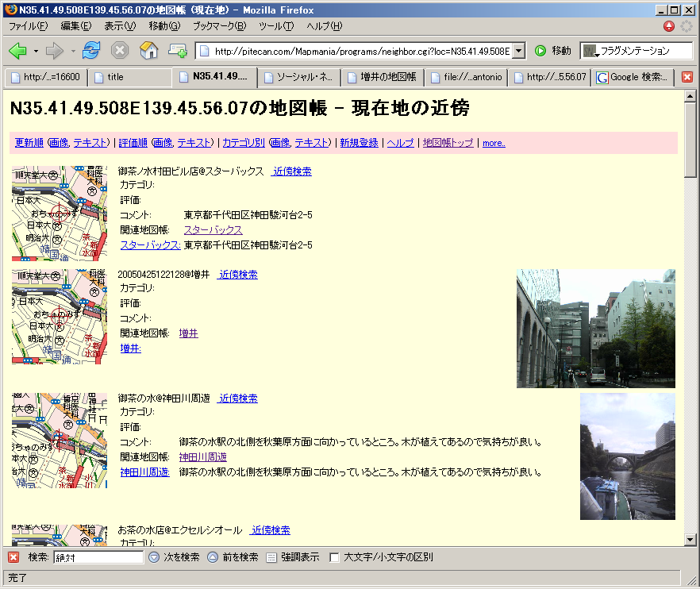Click the 'more..' link
The image size is (700, 589).
point(494,144)
